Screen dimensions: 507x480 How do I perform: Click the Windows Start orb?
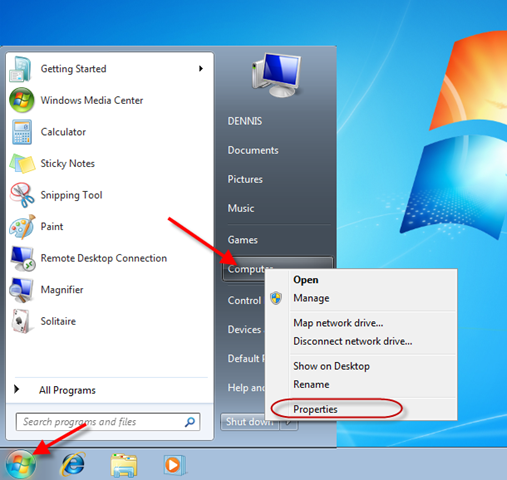[x=21, y=464]
